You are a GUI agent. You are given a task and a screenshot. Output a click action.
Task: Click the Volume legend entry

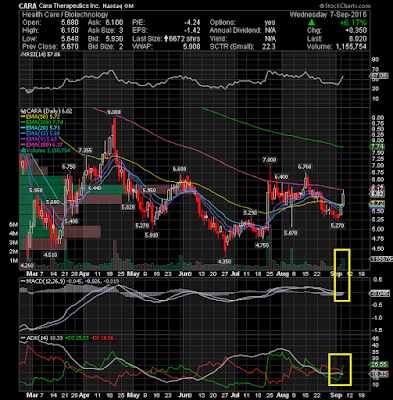tap(45, 151)
